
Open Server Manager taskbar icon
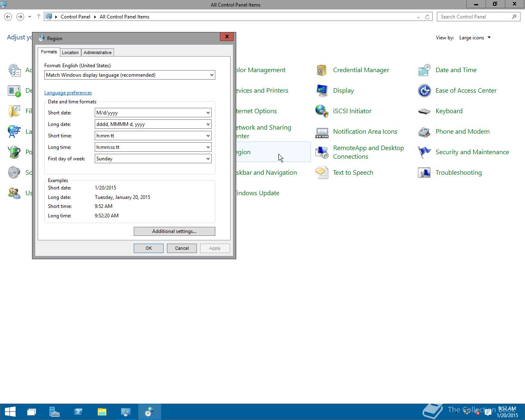point(55,411)
